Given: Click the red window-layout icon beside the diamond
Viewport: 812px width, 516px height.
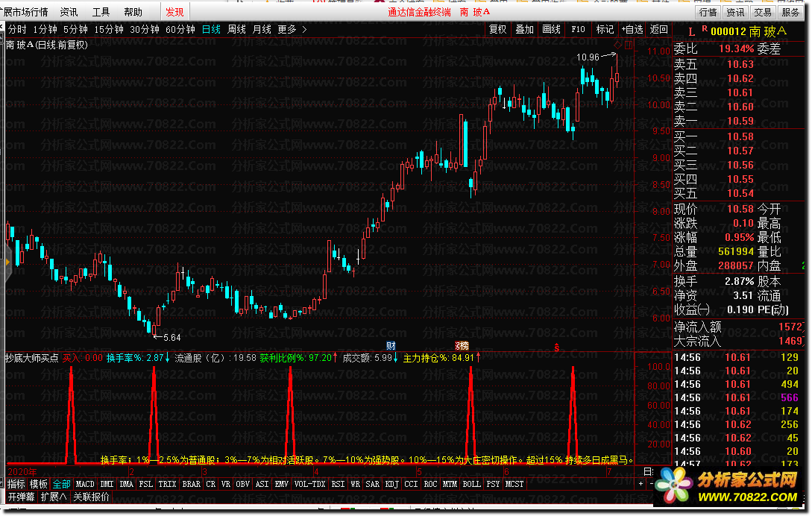Looking at the screenshot, I should [x=628, y=45].
